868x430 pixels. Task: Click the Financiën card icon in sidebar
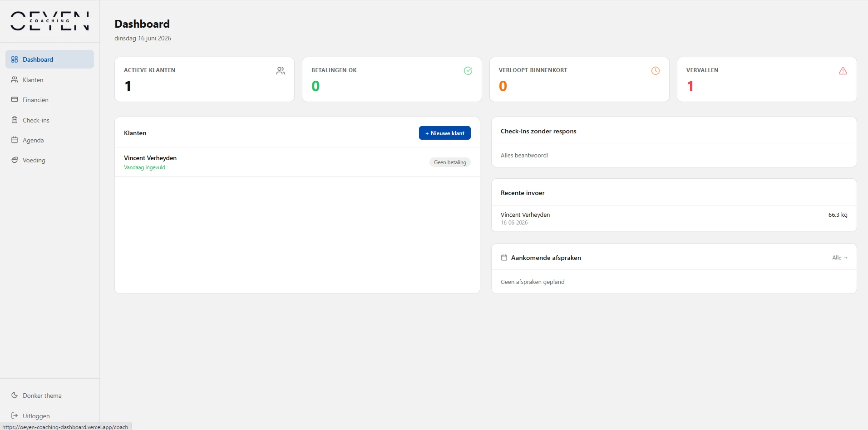[15, 99]
